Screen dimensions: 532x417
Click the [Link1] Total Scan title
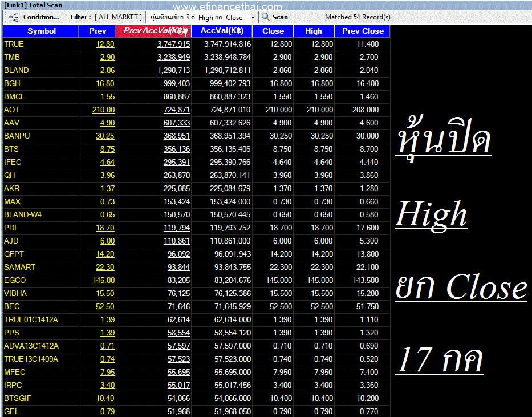point(33,5)
